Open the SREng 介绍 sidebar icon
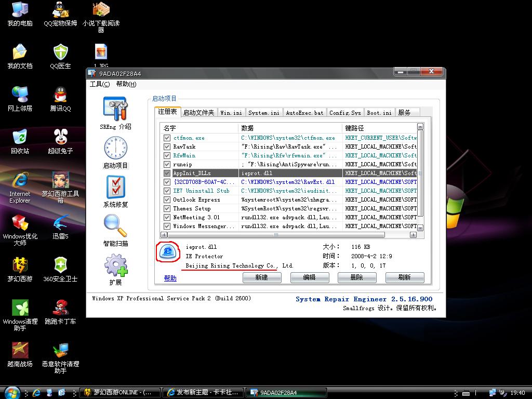The width and height of the screenshot is (532, 399). point(115,109)
